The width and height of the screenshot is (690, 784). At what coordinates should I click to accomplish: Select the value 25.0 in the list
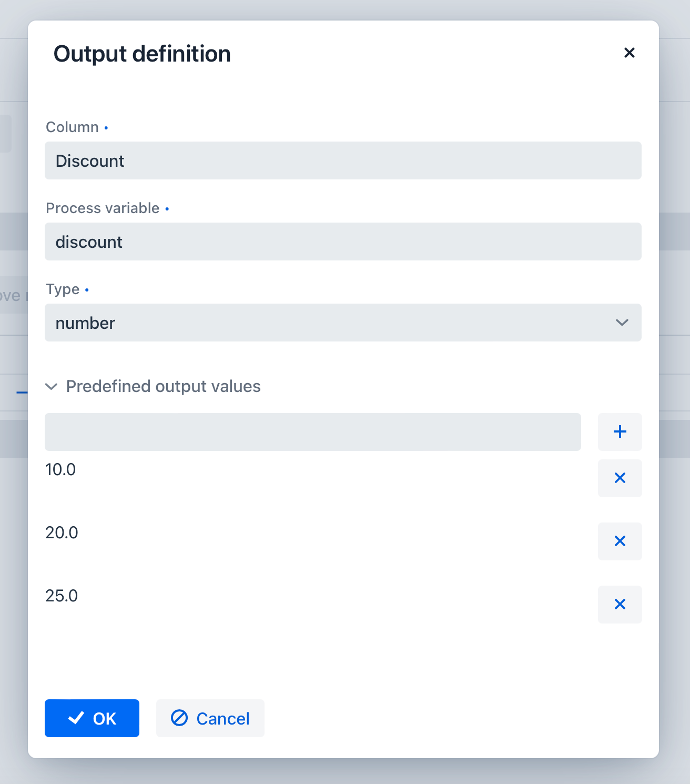point(62,596)
